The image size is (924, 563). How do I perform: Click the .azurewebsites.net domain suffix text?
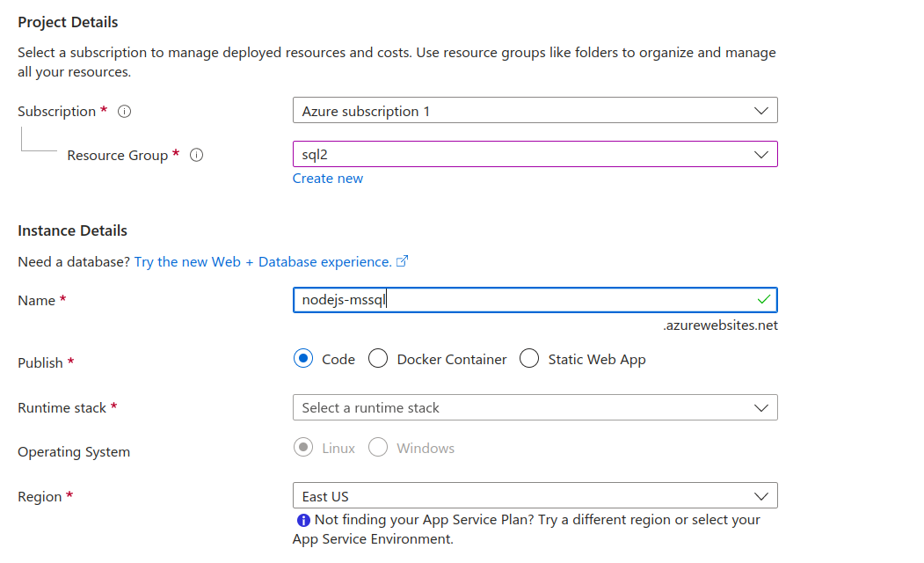720,325
